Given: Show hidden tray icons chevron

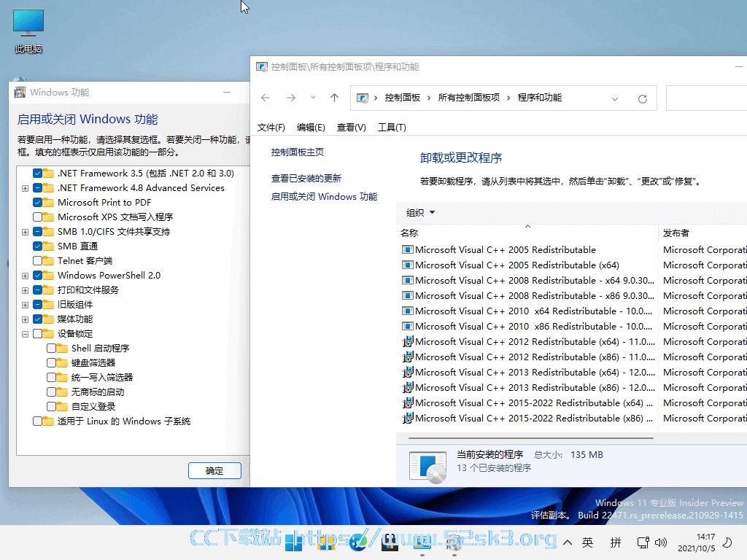Looking at the screenshot, I should click(568, 542).
